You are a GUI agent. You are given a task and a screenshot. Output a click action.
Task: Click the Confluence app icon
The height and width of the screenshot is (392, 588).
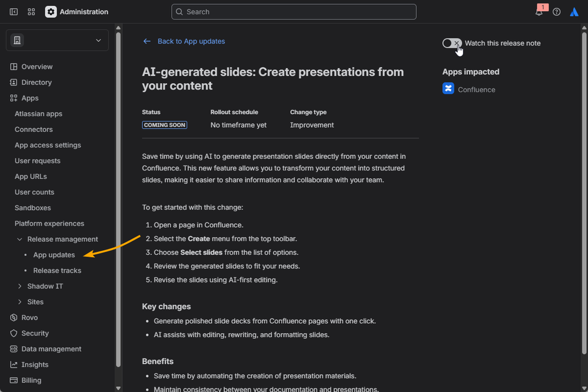(x=448, y=88)
